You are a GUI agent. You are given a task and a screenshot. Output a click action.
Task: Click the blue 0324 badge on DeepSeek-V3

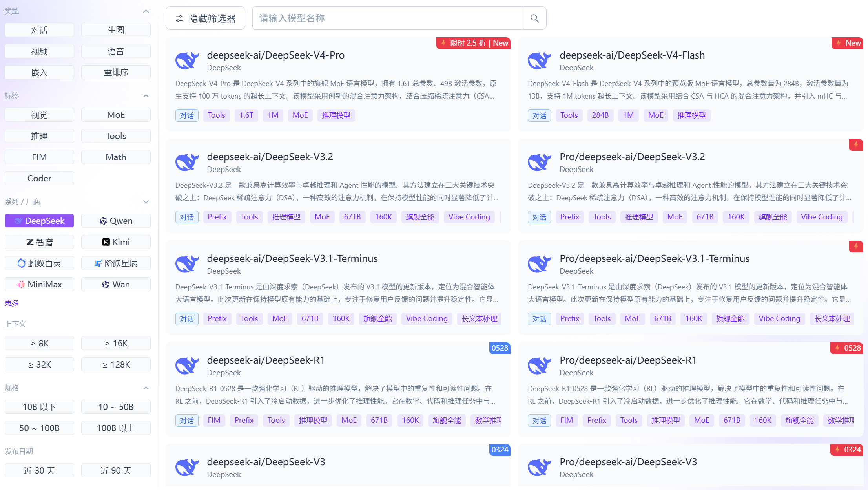pos(500,450)
